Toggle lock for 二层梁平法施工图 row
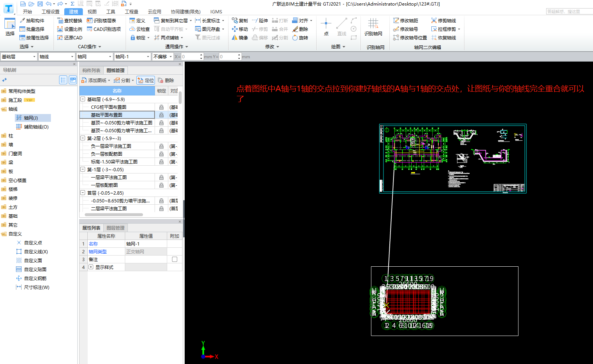This screenshot has width=593, height=364. (161, 208)
